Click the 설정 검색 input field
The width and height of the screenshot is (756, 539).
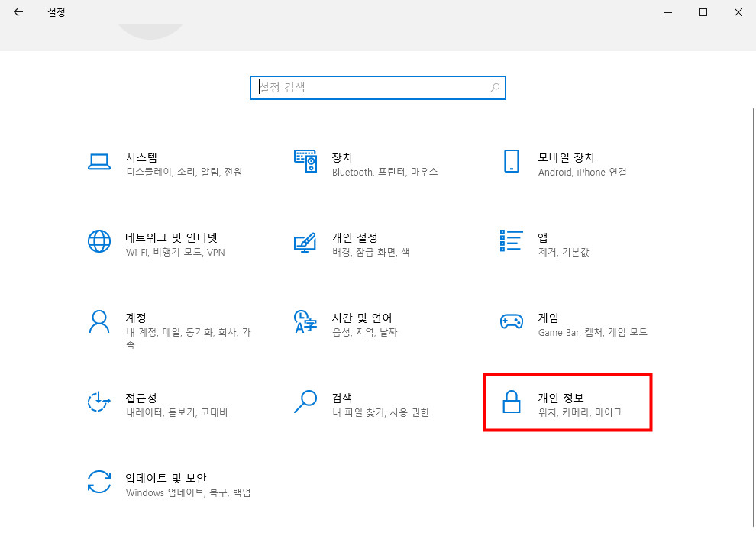point(377,88)
